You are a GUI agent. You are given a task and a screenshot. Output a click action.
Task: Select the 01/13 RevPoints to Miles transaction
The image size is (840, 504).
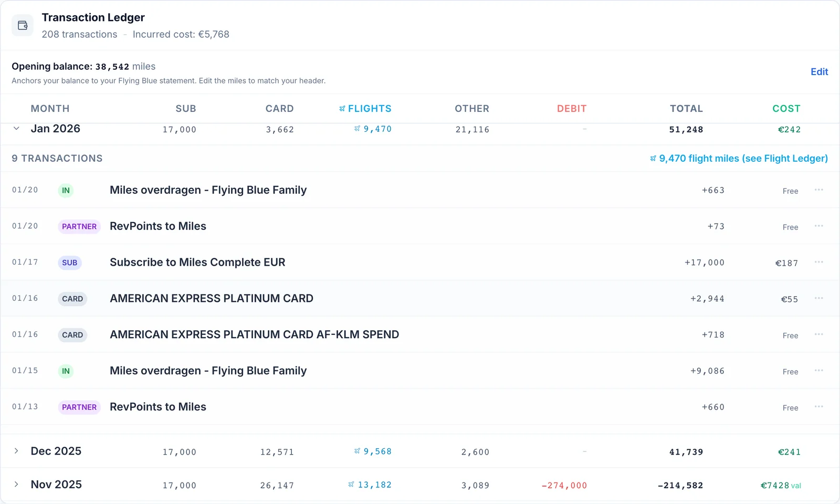click(420, 407)
